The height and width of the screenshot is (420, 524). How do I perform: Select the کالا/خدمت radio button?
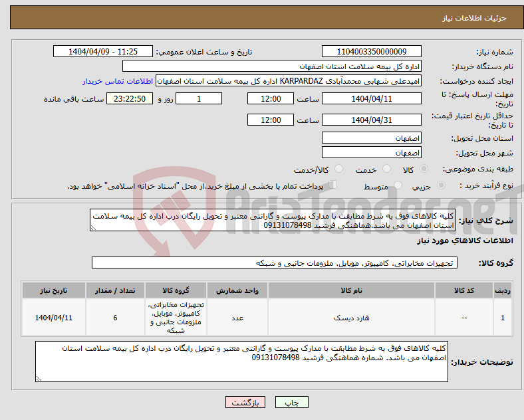pos(339,169)
